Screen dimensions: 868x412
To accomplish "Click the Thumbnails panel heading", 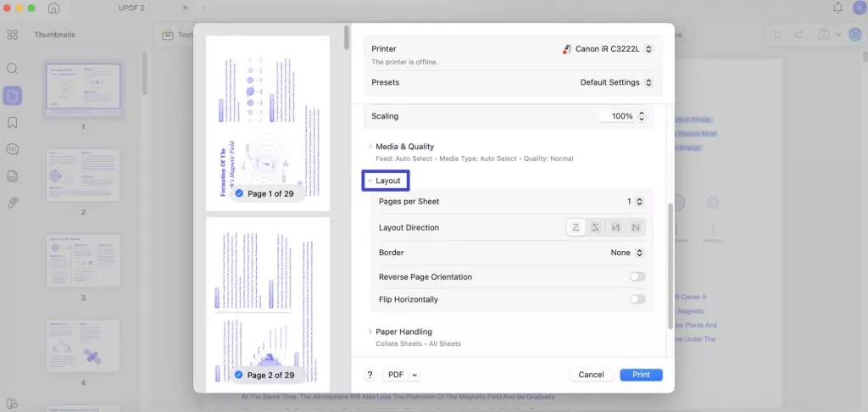I will point(55,34).
